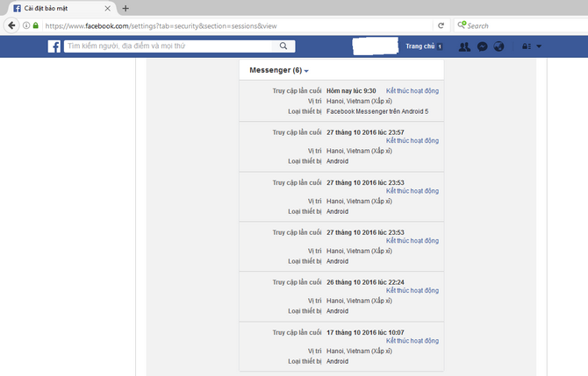Click the Facebook logo in the blue bar

tap(54, 46)
